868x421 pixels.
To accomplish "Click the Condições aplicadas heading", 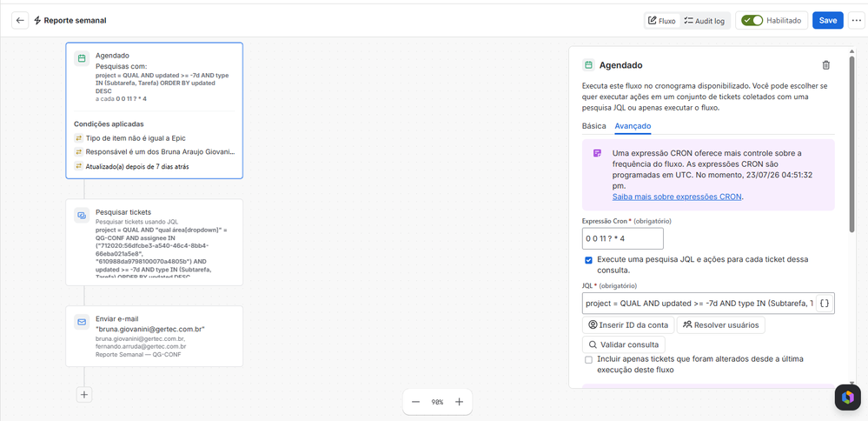I will click(x=109, y=124).
